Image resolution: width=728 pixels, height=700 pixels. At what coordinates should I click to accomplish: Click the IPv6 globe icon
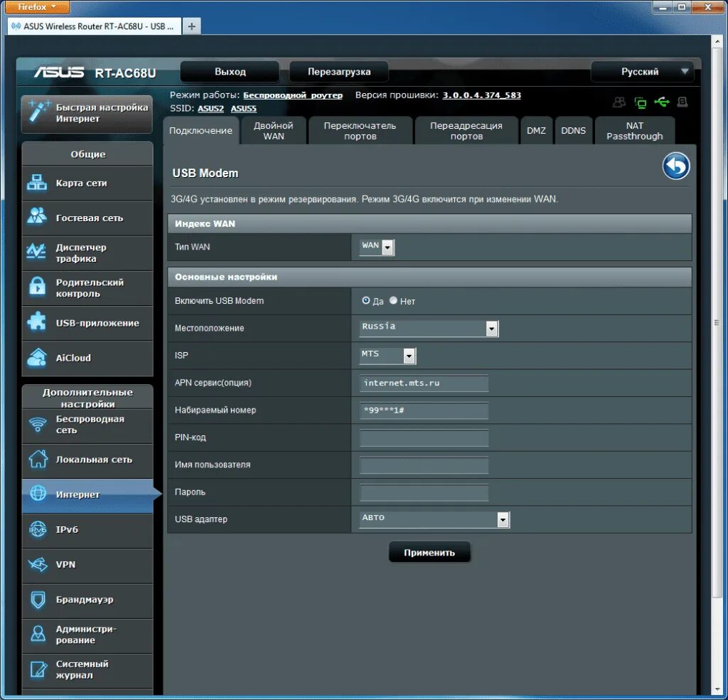38,529
